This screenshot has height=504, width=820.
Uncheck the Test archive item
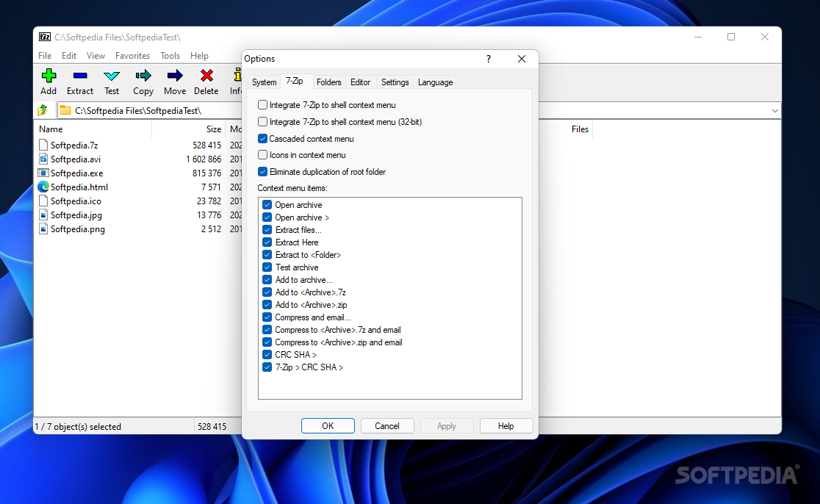(x=267, y=267)
